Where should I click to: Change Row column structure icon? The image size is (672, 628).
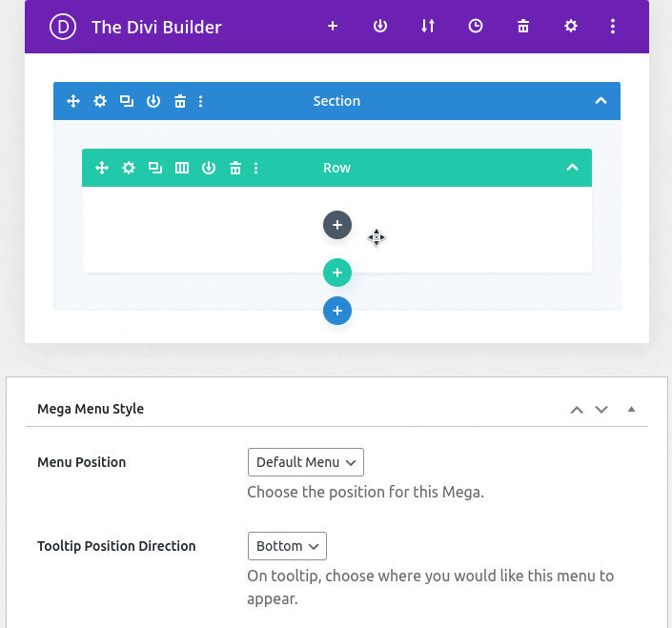click(182, 168)
